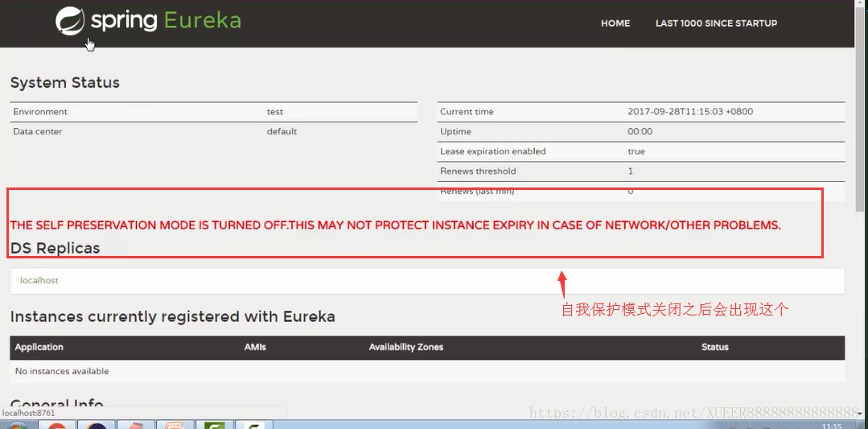Click the 'true' lease expiration value

pyautogui.click(x=636, y=151)
